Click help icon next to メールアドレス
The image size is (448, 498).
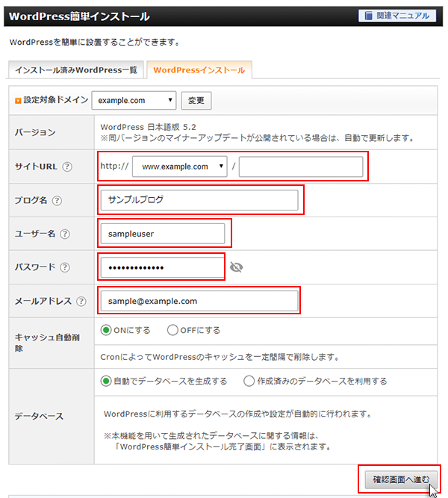pos(81,301)
